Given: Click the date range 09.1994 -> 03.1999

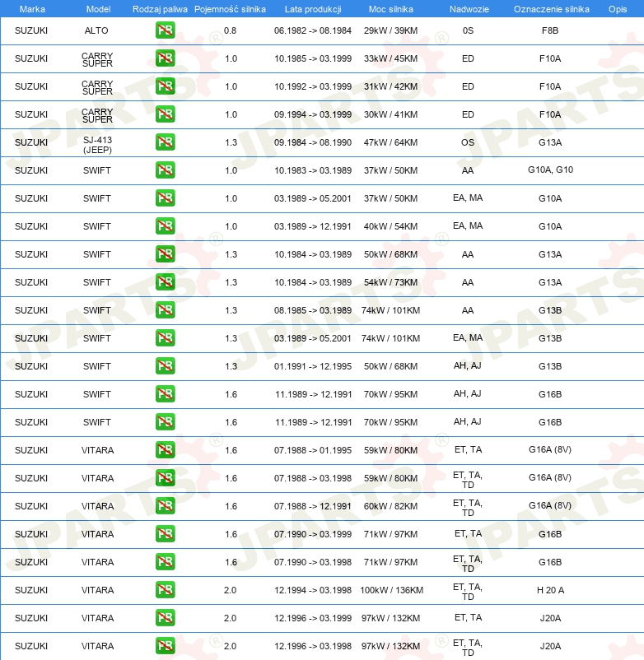Looking at the screenshot, I should 312,114.
